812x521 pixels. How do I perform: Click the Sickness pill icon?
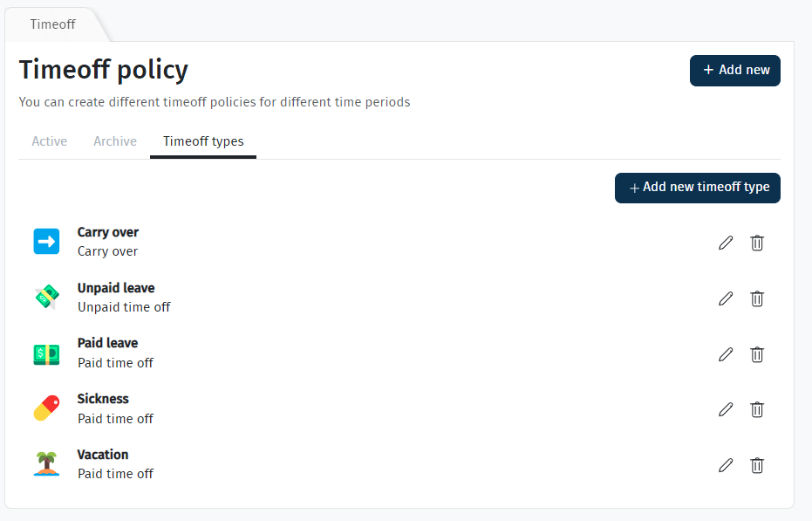tap(46, 408)
